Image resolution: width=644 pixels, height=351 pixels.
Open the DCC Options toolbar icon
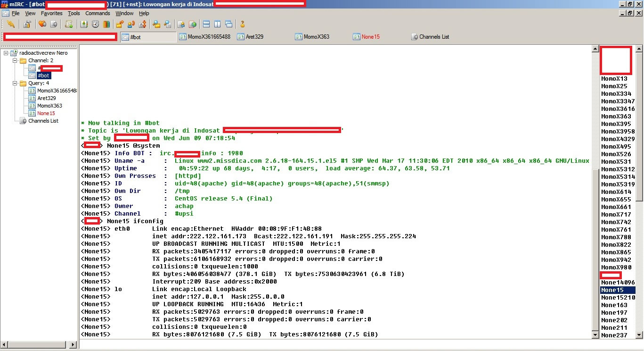tap(142, 24)
